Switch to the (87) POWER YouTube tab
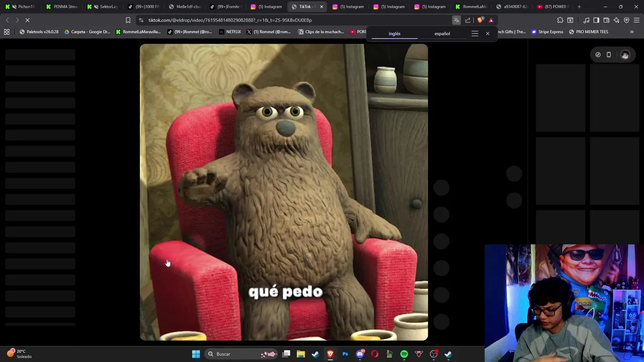Screen dimensions: 644x362 (552, 7)
